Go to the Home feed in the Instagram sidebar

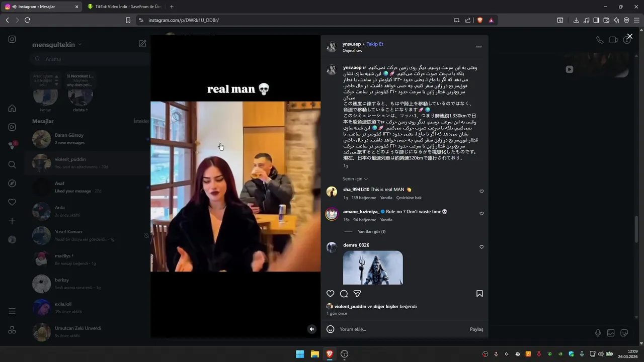coord(12,109)
